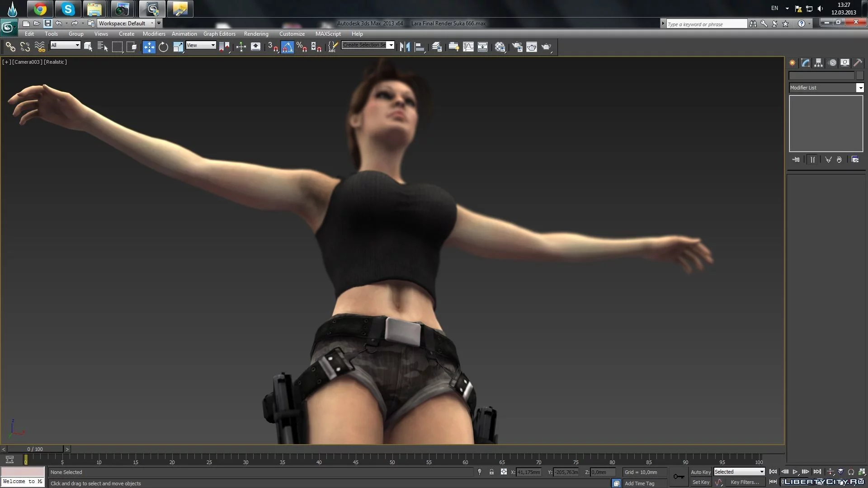Open the Selected key filter dropdown

(x=739, y=472)
